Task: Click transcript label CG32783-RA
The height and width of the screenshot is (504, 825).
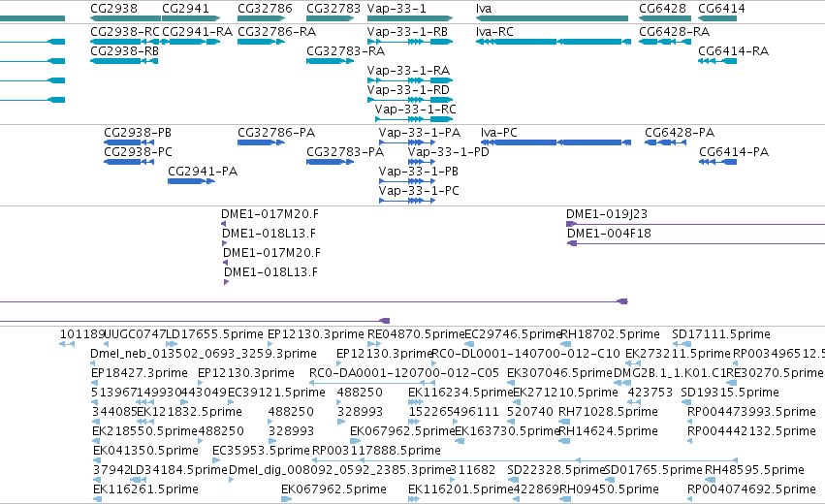Action: pyautogui.click(x=346, y=51)
